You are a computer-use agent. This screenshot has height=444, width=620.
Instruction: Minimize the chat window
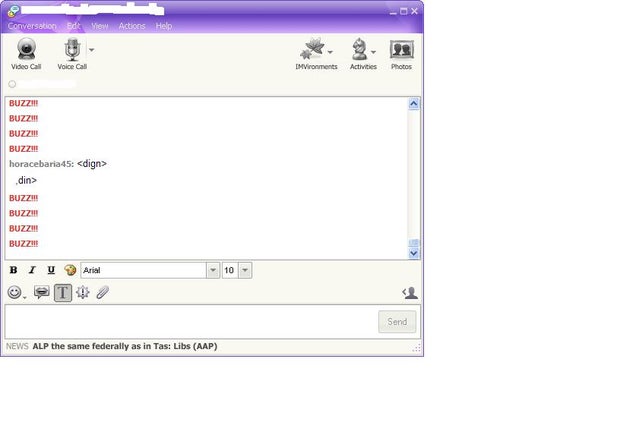click(x=393, y=12)
